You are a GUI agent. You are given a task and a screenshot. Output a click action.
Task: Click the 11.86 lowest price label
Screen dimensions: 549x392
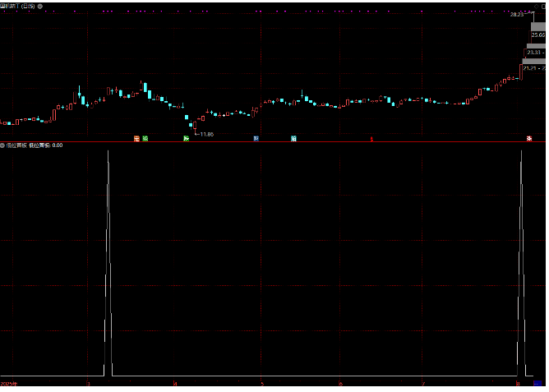[205, 134]
